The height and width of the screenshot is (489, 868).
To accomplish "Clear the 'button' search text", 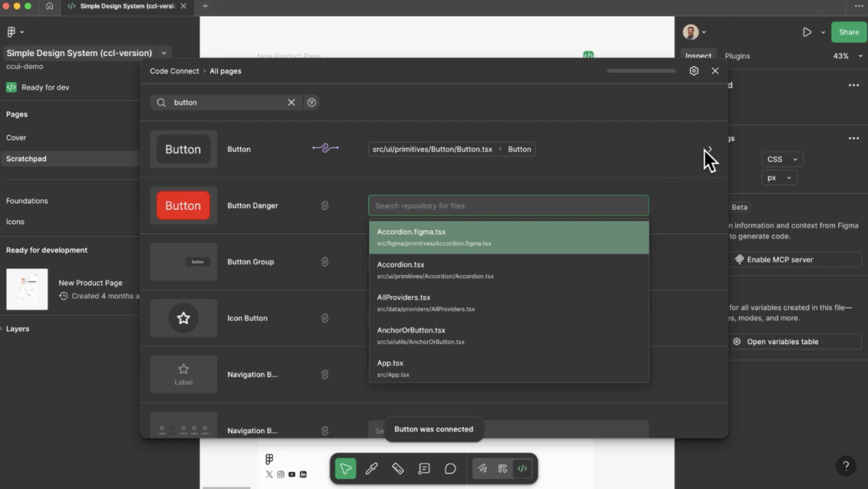I will 291,102.
